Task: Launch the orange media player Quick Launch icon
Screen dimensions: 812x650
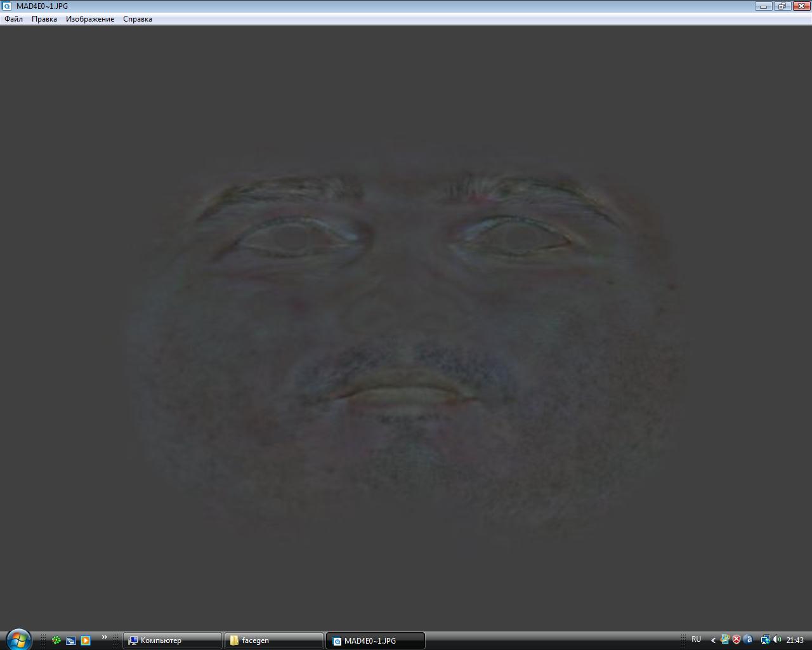Action: [86, 640]
